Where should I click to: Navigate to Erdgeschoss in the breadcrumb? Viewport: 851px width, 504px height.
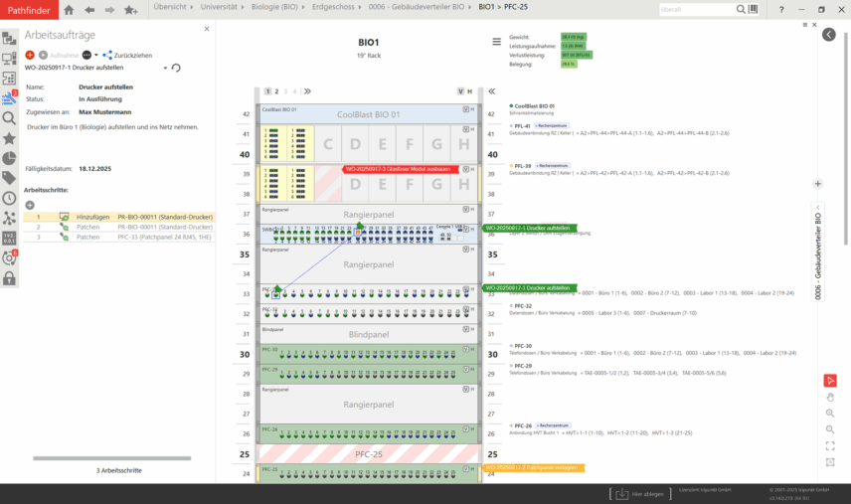pos(334,7)
